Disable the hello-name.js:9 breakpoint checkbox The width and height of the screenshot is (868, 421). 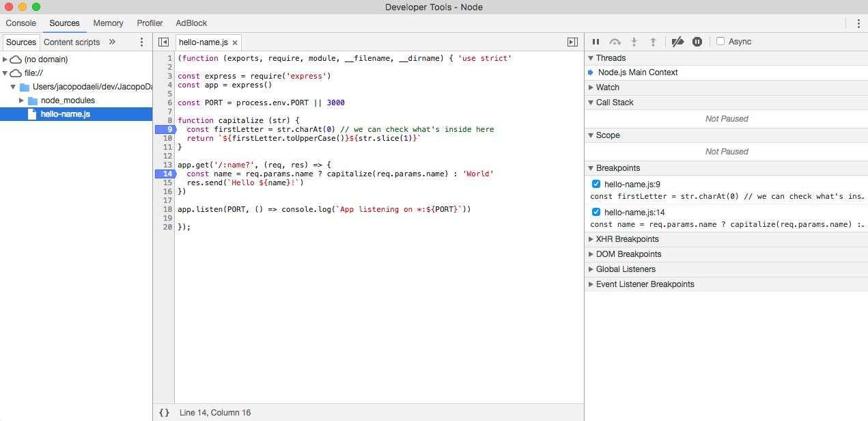pos(596,184)
